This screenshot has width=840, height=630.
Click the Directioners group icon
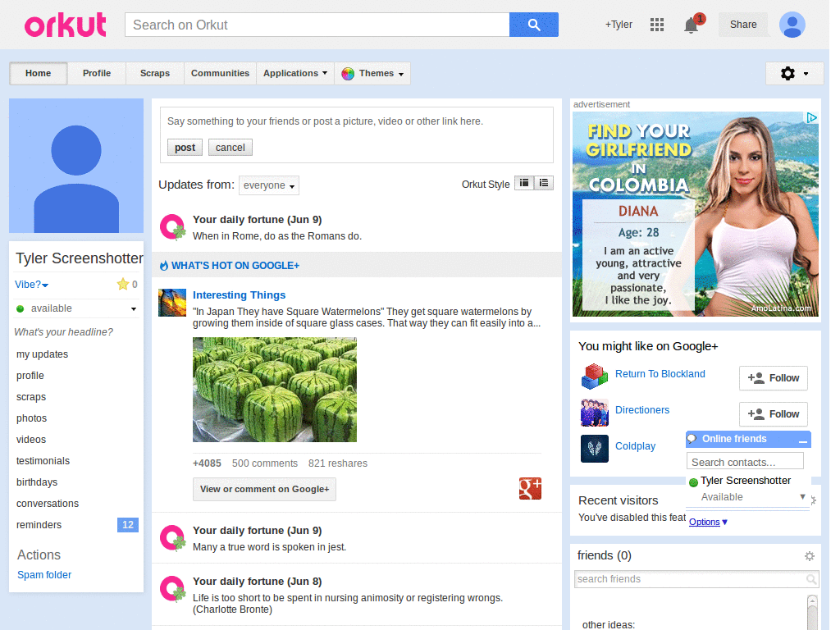click(595, 413)
